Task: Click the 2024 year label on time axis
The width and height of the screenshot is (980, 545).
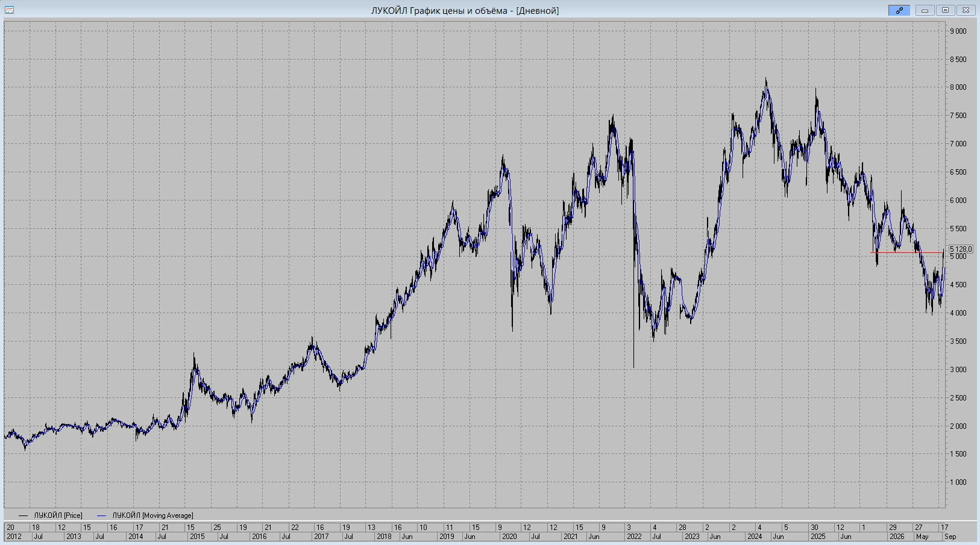Action: pos(755,537)
